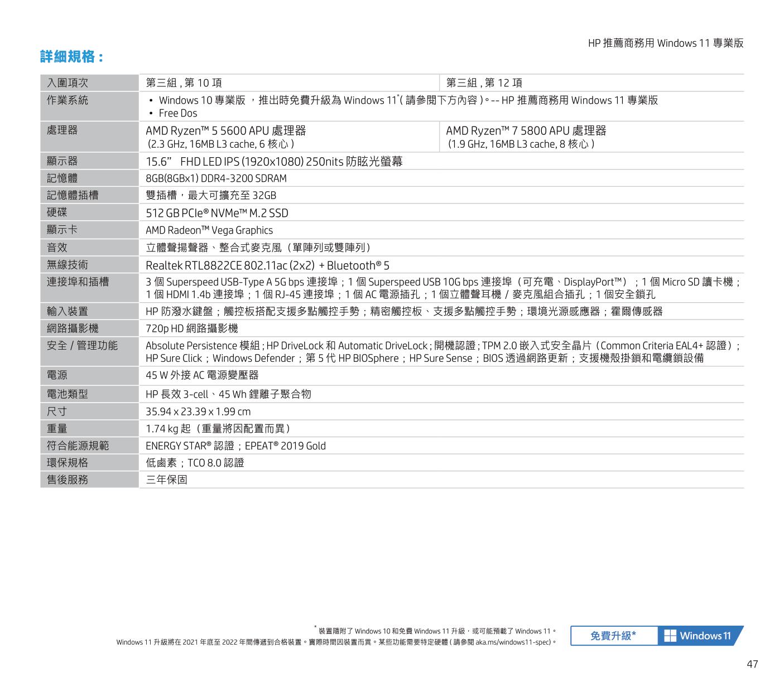Viewport: 784px width, 692px height.
Task: Click the 8GB DDR4-3200 SDRAM memory value
Action: tap(216, 178)
